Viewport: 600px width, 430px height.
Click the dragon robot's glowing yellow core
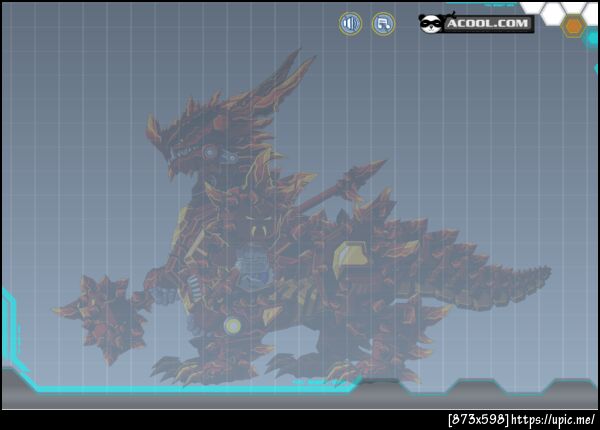click(x=232, y=326)
